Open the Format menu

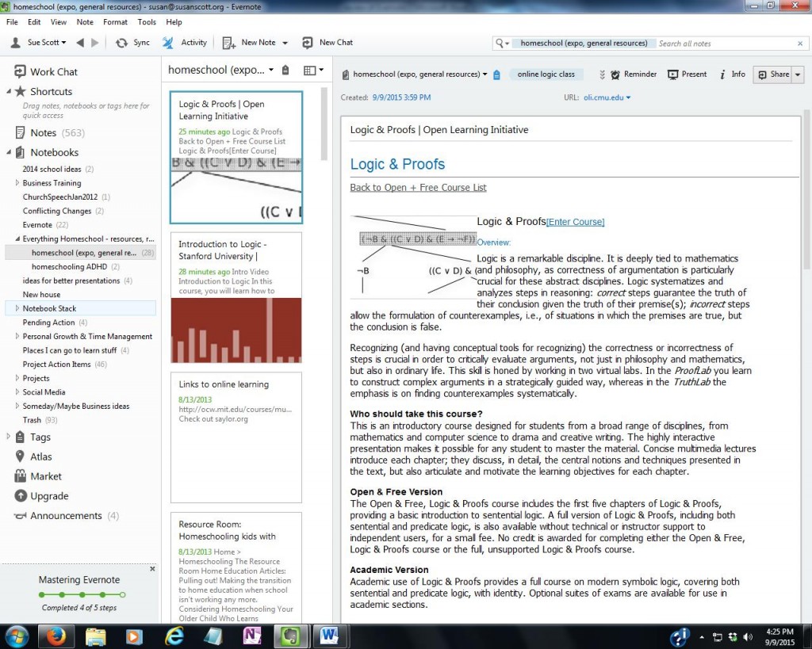click(x=115, y=21)
